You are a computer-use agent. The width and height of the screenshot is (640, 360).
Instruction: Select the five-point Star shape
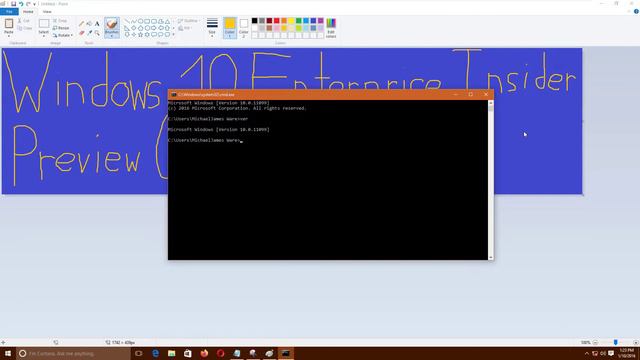pos(140,35)
